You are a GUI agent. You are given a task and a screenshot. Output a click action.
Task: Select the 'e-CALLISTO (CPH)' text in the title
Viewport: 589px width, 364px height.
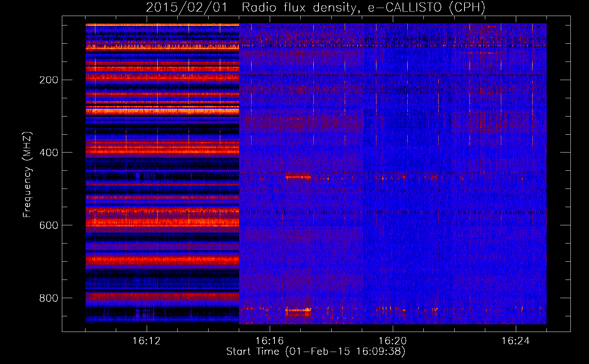426,7
